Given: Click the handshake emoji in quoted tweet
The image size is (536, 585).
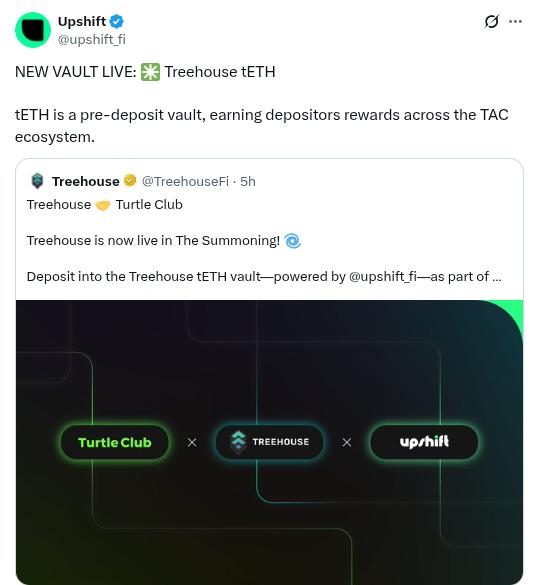Looking at the screenshot, I should (103, 205).
